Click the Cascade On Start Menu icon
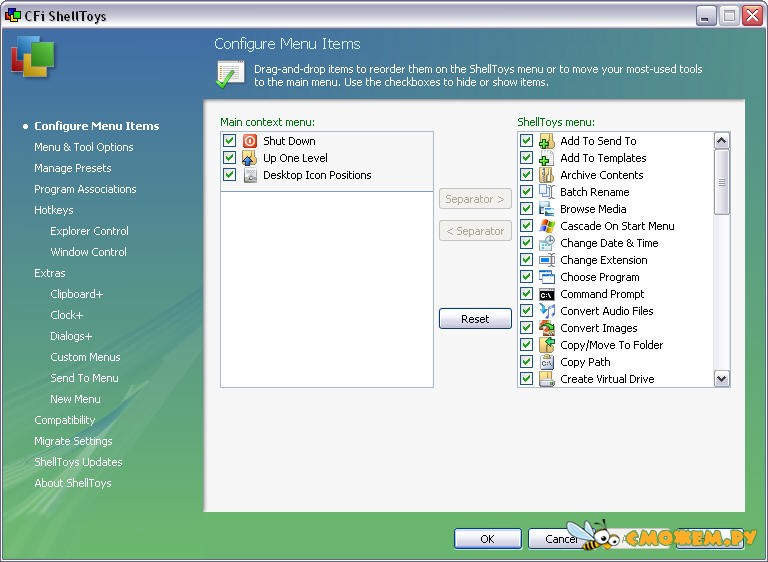The height and width of the screenshot is (562, 768). (547, 226)
